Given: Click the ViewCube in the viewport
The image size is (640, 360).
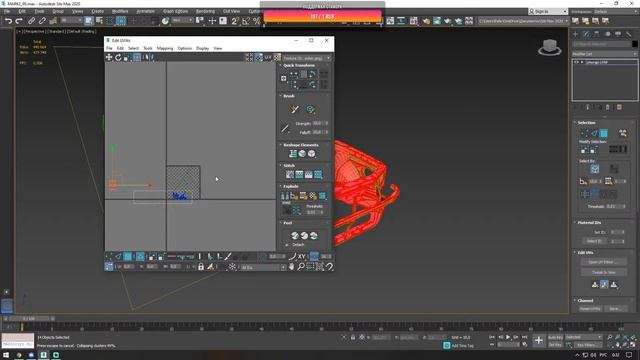Looking at the screenshot, I should point(549,47).
